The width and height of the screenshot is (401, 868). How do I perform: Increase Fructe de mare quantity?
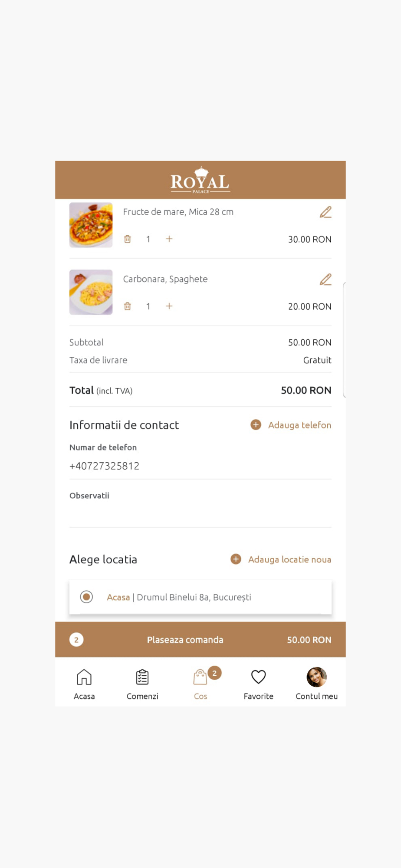coord(169,239)
